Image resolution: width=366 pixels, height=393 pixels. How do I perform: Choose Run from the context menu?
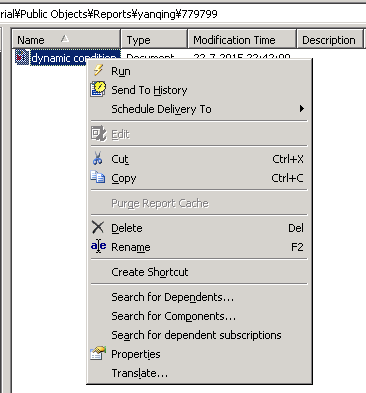point(199,71)
